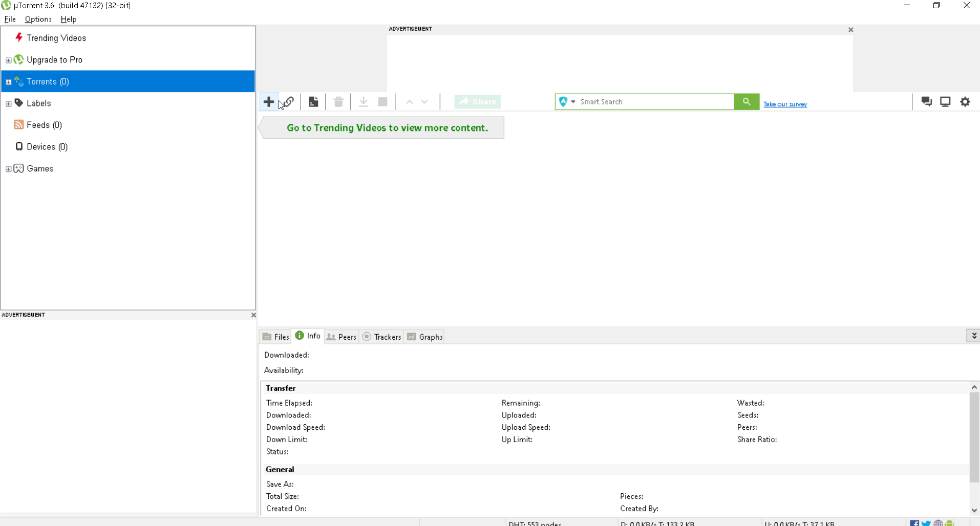The width and height of the screenshot is (980, 526).
Task: Click Move Up Queue arrow
Action: pos(410,102)
